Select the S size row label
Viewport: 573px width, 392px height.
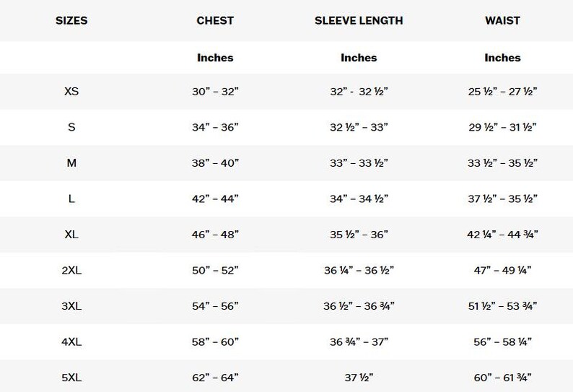71,127
